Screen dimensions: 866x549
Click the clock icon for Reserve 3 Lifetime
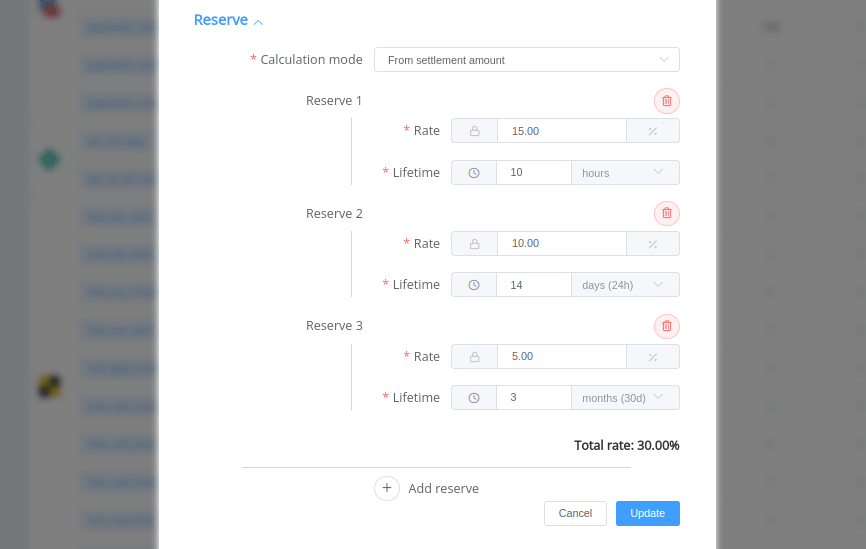click(474, 398)
